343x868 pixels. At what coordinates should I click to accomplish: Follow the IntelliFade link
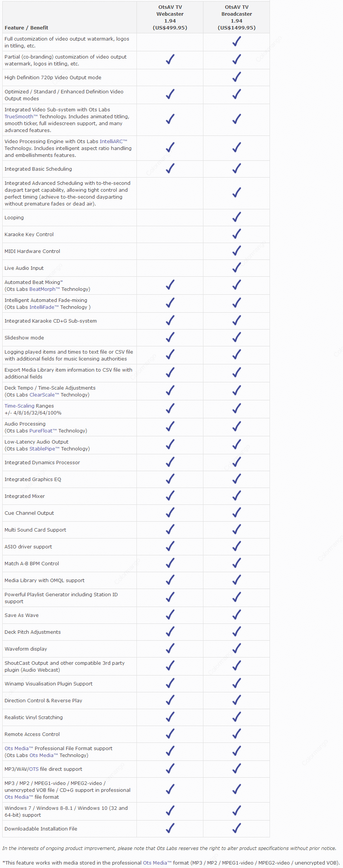click(x=42, y=307)
